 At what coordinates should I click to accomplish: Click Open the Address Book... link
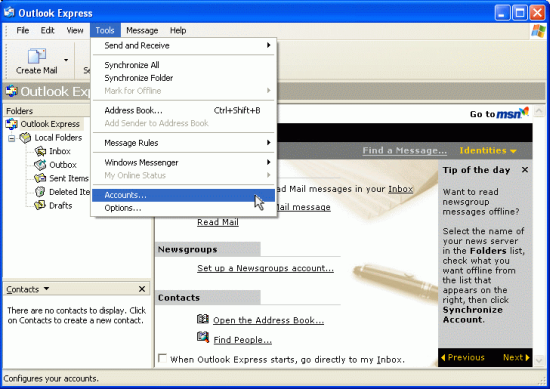point(268,320)
